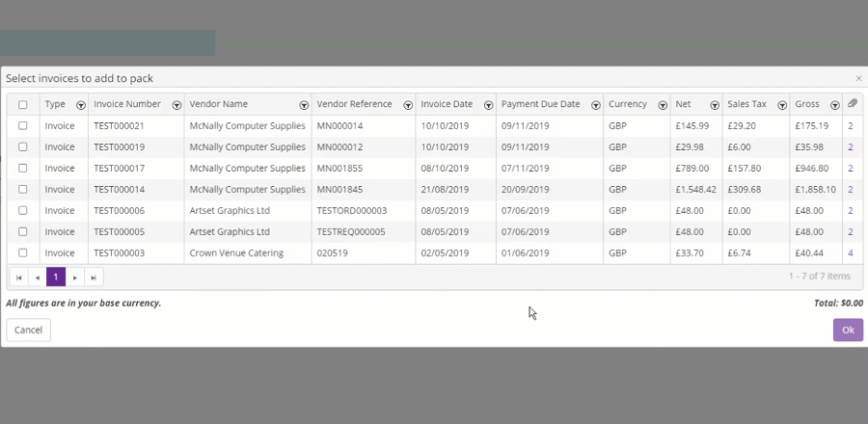Select the checkbox for invoice TEST000014

[23, 189]
